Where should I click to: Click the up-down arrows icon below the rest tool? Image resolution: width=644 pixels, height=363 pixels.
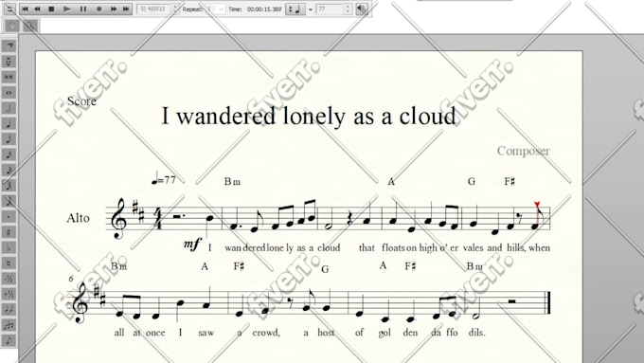click(9, 62)
